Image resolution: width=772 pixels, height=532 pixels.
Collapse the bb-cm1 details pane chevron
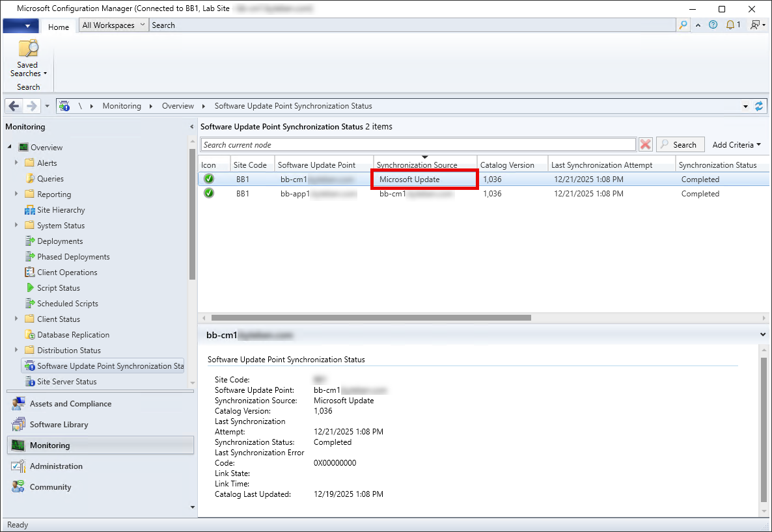tap(763, 334)
